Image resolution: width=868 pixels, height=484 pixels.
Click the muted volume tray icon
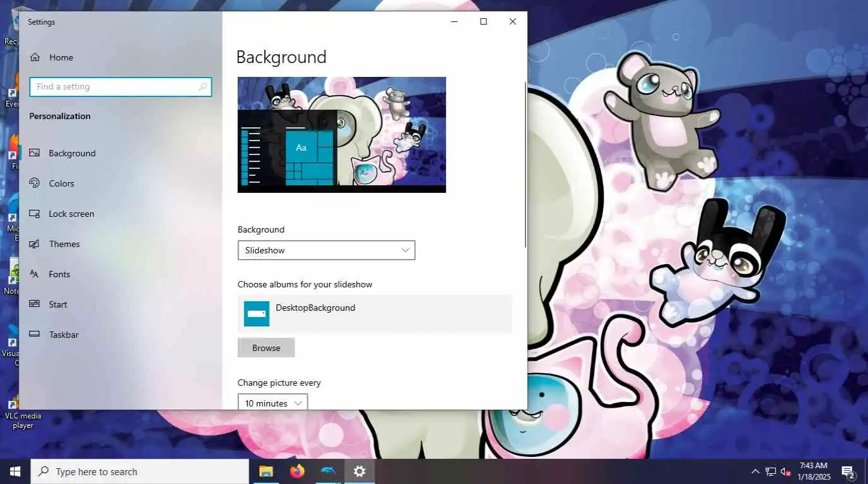pyautogui.click(x=785, y=471)
